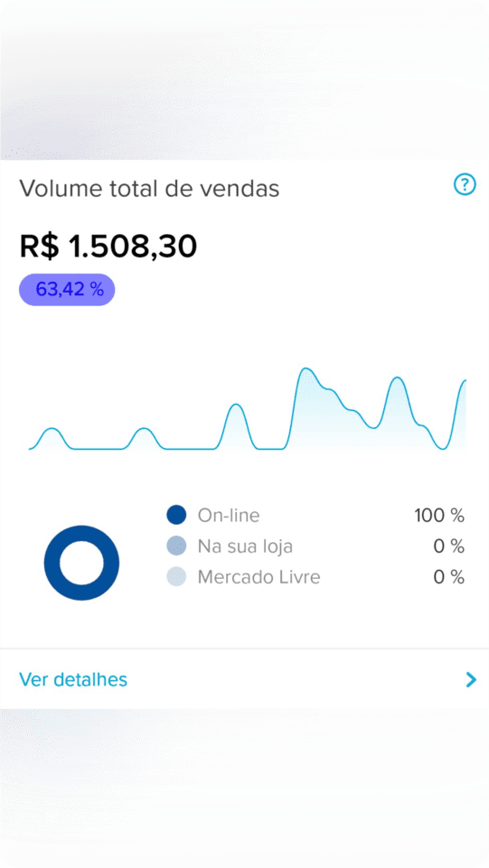This screenshot has height=868, width=489.
Task: Click the first small bump in sales chart
Action: 52,429
